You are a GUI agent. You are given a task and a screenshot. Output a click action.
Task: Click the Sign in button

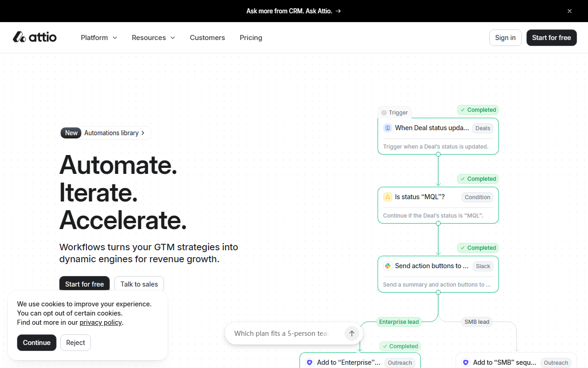tap(505, 38)
